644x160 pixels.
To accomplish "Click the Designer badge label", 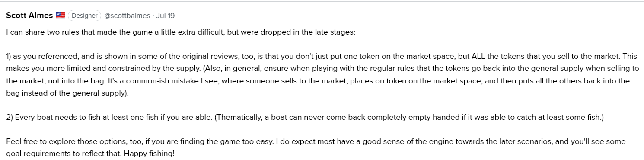I will 85,16.
